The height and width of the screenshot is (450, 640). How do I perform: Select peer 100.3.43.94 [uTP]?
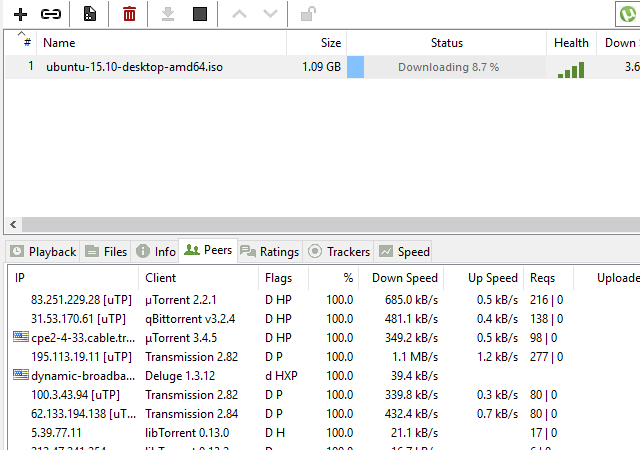pyautogui.click(x=76, y=394)
